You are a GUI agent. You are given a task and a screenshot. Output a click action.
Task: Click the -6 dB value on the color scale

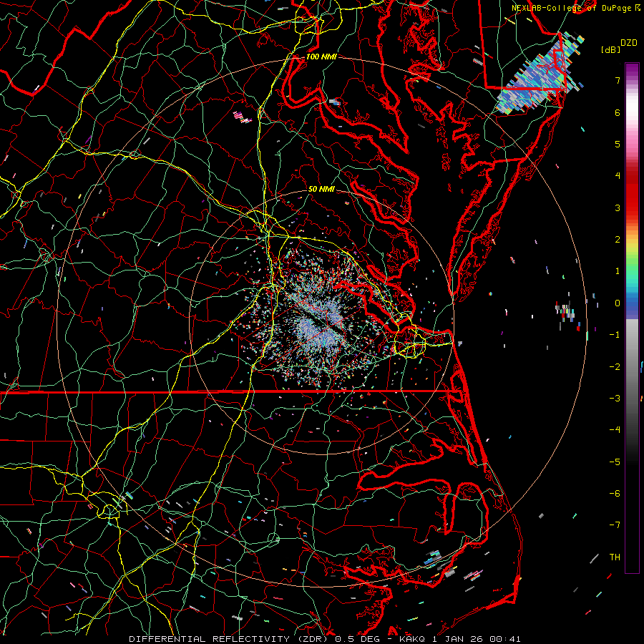pos(615,494)
